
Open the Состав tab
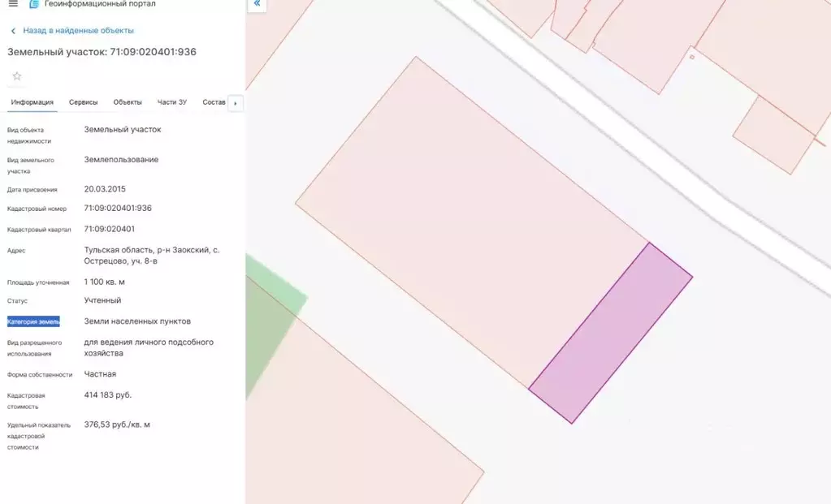214,102
